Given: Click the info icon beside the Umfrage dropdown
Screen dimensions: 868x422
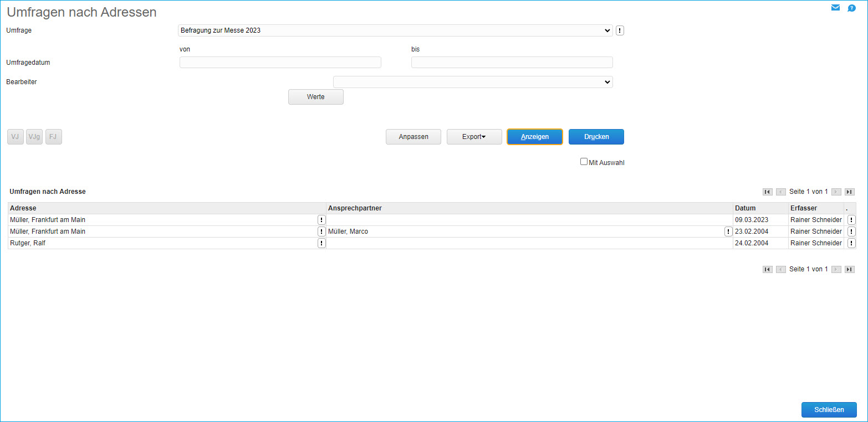Looking at the screenshot, I should [x=620, y=30].
